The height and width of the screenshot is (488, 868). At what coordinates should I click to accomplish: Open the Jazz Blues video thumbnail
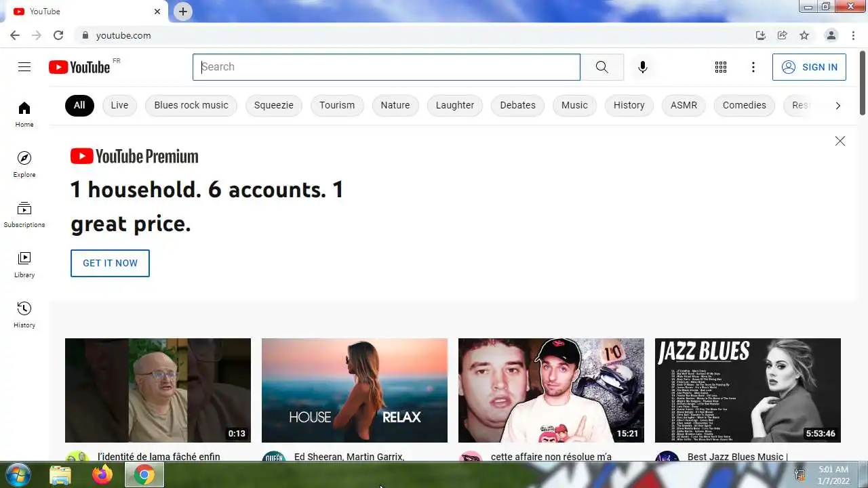(748, 390)
